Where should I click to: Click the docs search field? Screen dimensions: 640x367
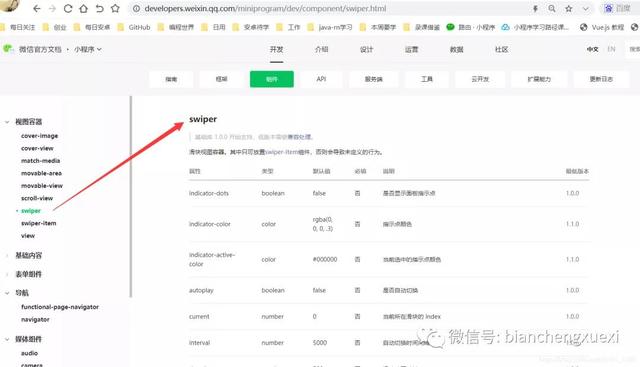click(x=633, y=49)
